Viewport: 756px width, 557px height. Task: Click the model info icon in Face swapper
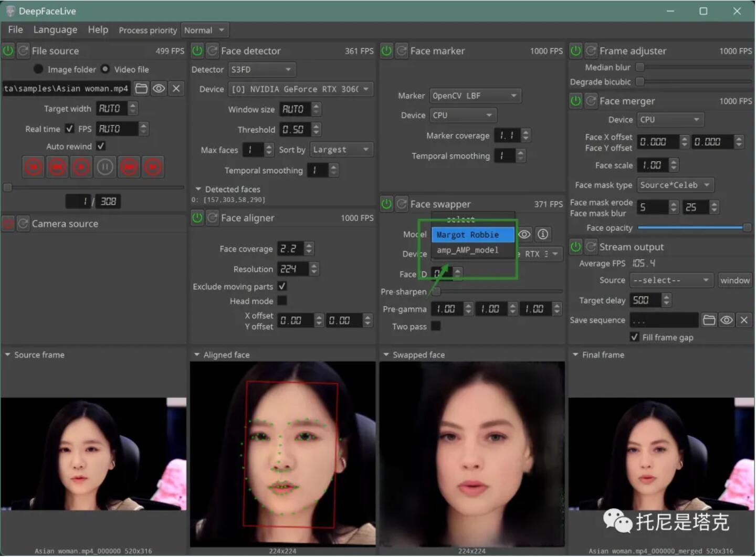click(543, 234)
